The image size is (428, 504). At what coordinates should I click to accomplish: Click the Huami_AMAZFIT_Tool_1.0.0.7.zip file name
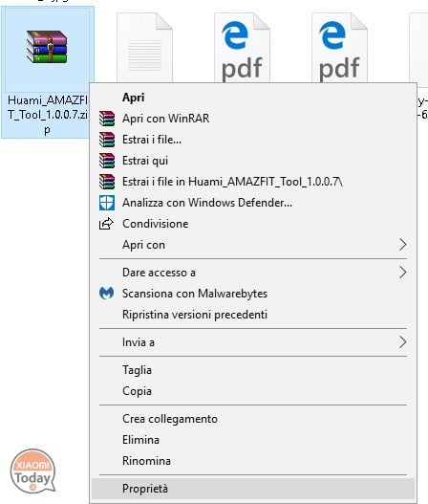coord(48,115)
